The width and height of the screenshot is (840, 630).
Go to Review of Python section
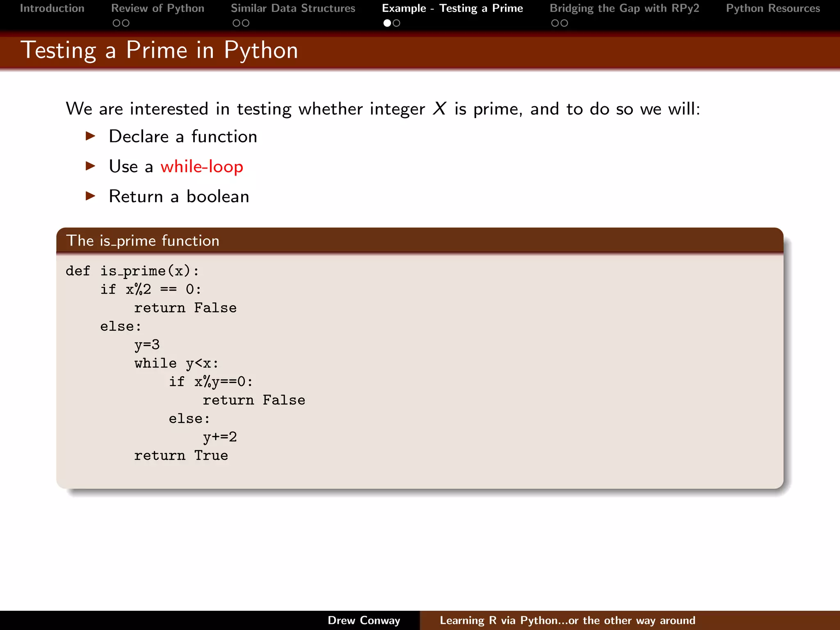click(157, 9)
